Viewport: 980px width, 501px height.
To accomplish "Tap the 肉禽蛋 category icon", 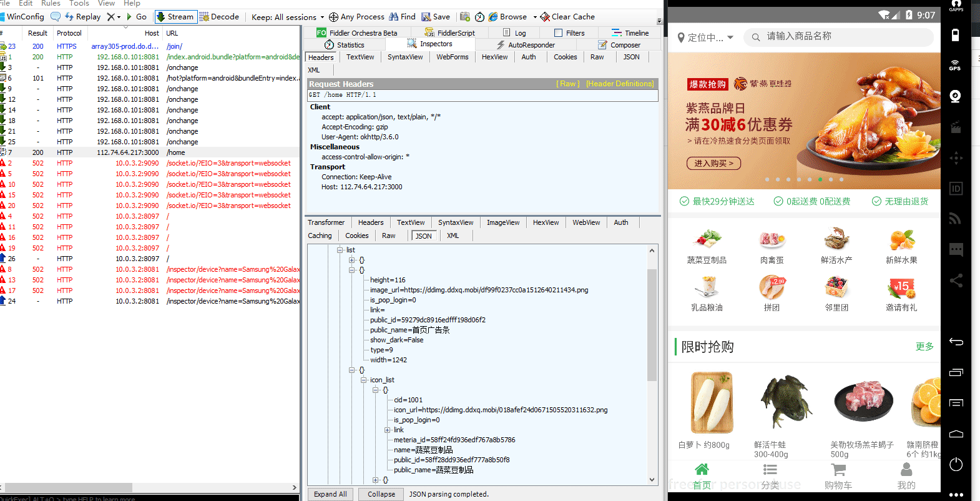I will click(772, 239).
